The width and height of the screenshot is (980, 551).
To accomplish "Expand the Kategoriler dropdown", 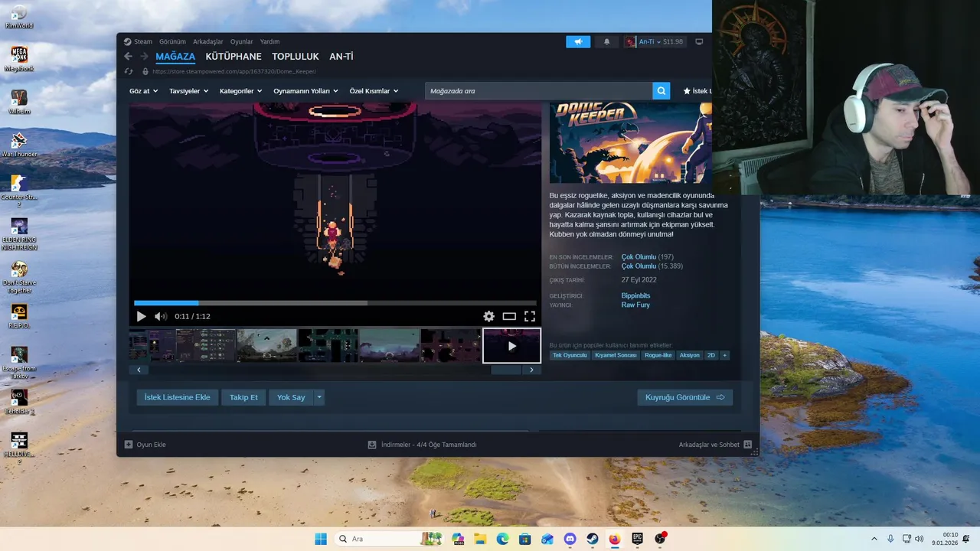I will click(x=240, y=91).
